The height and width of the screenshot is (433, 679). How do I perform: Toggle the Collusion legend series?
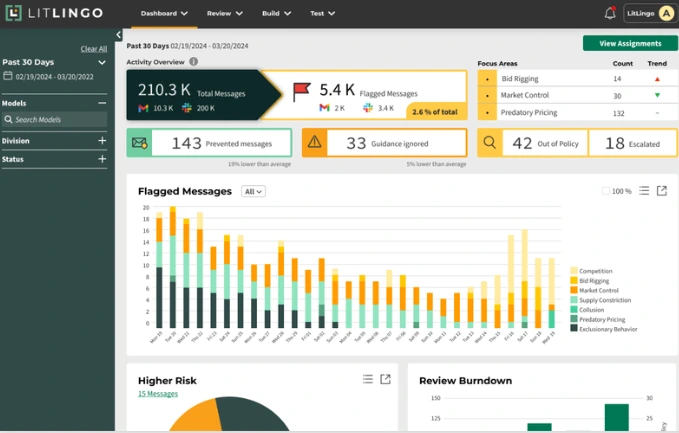pos(587,310)
